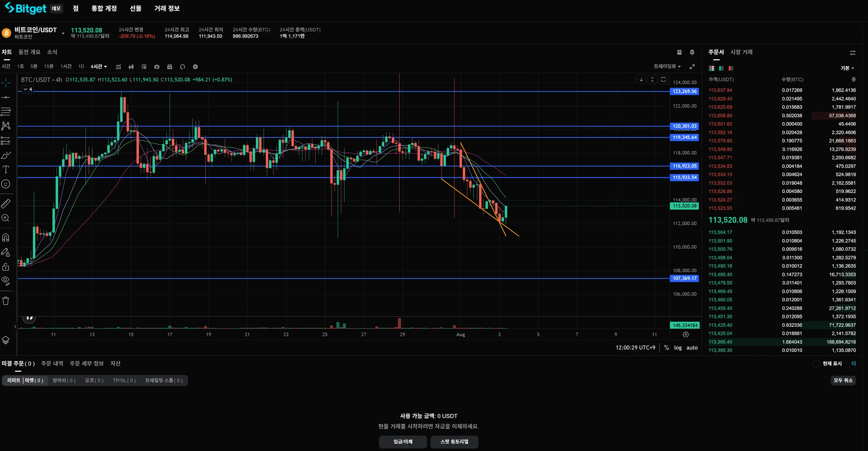
Task: Enable the 현재 표시 checkbox
Action: click(816, 364)
